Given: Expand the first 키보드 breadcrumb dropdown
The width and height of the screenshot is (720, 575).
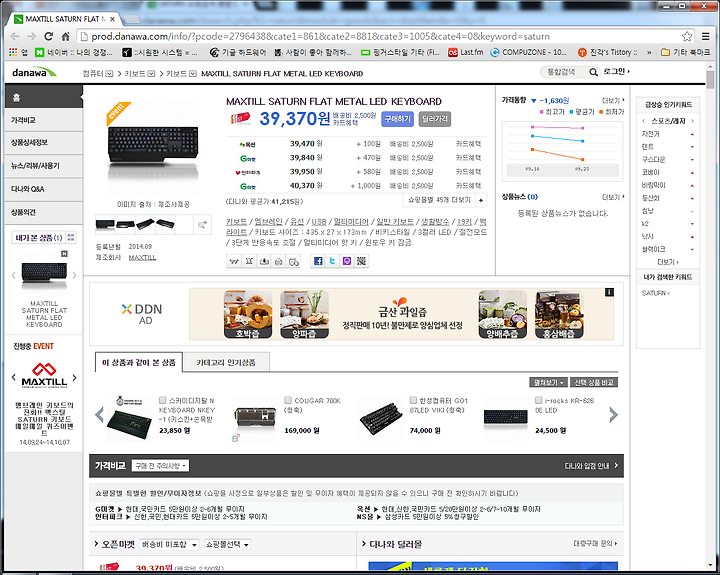Looking at the screenshot, I should point(151,73).
